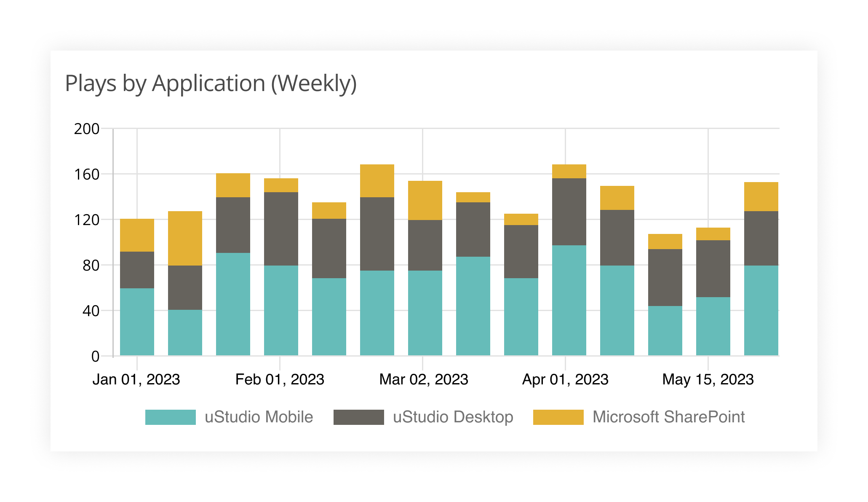
Task: Select the Mar 02, 2023 axis label
Action: tap(423, 379)
